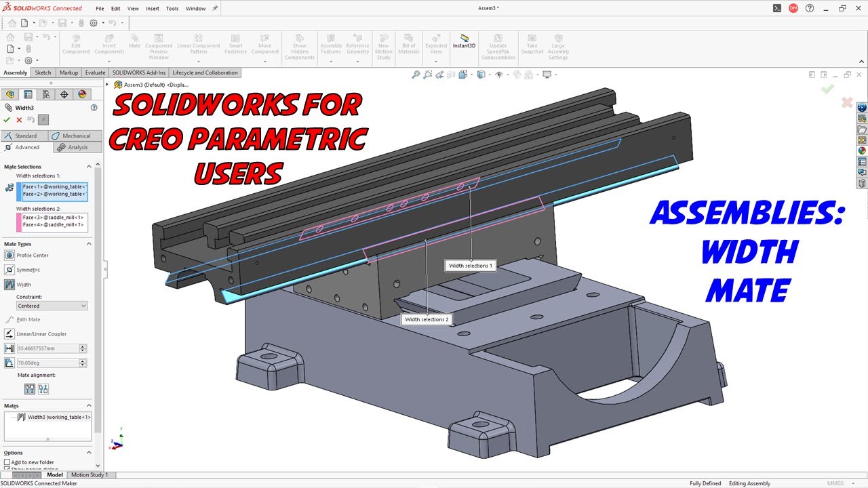Expand the Assem3 (Default) tree arrow
868x488 pixels.
(x=108, y=85)
